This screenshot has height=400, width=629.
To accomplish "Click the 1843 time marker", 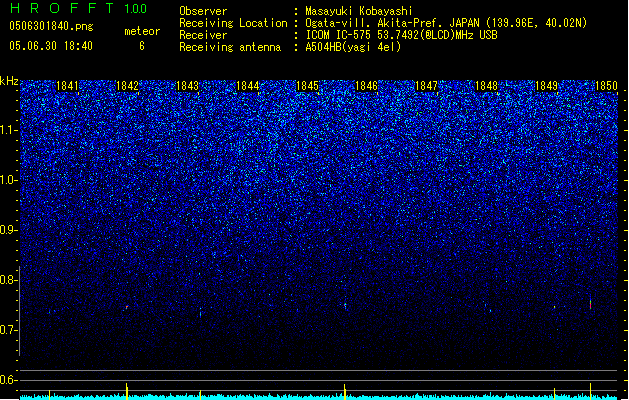I will tap(187, 86).
